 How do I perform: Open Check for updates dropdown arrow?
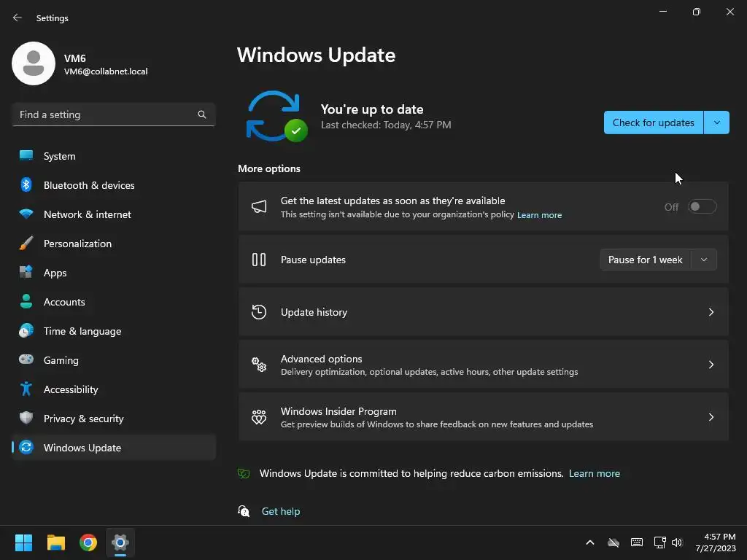[716, 122]
